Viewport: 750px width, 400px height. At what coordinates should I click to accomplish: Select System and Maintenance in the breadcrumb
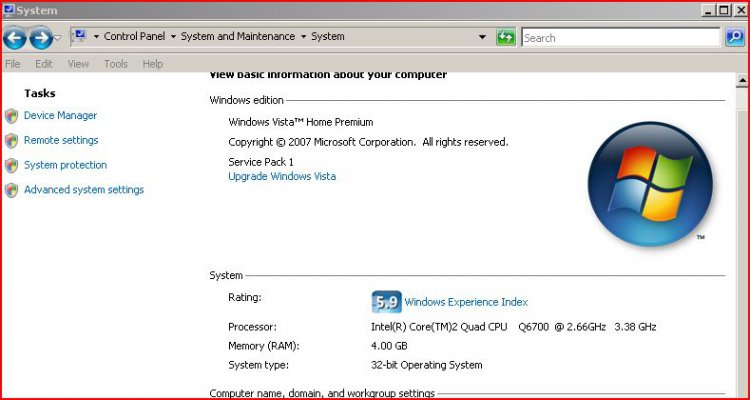(238, 36)
